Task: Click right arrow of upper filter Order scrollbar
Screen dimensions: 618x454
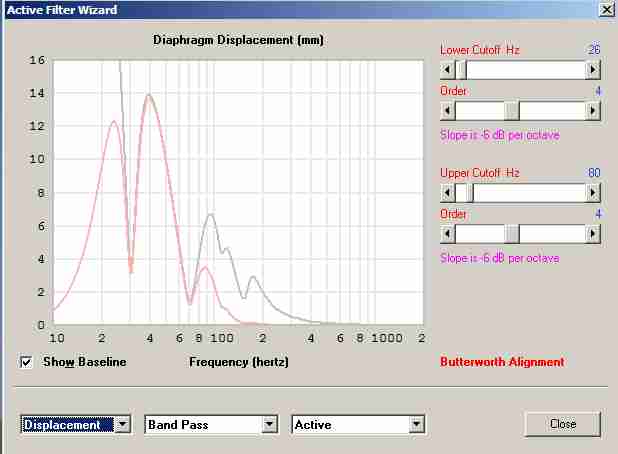Action: pyautogui.click(x=592, y=234)
